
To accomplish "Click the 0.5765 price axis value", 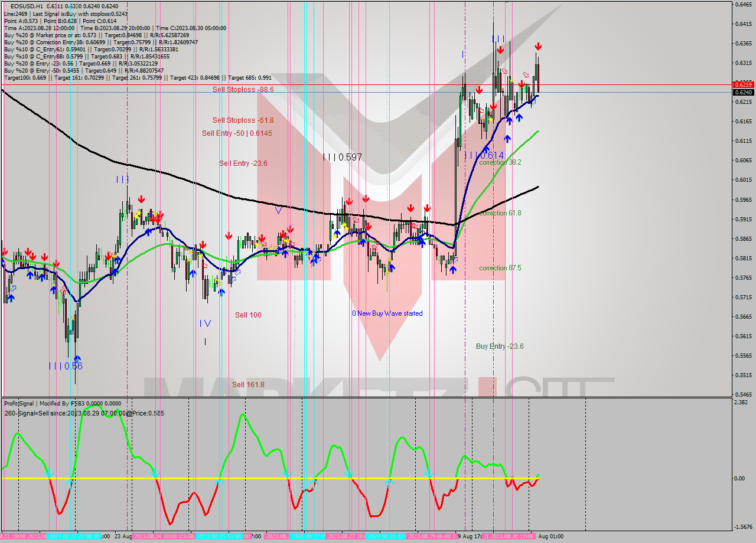I will pyautogui.click(x=744, y=277).
